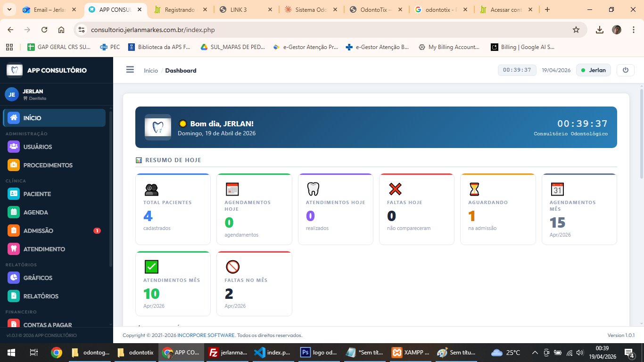Switch to the Sistema Odonto tab
644x362 pixels.
[311, 8]
